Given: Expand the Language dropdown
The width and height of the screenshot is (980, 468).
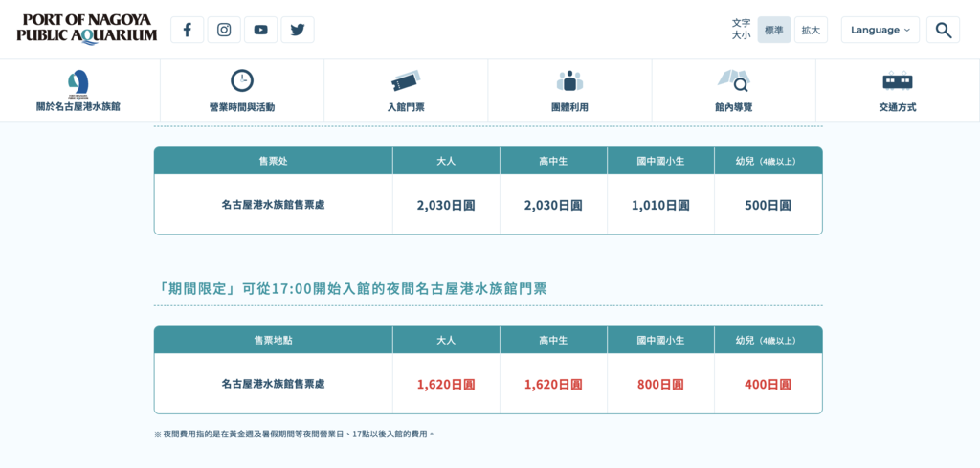Looking at the screenshot, I should (880, 30).
